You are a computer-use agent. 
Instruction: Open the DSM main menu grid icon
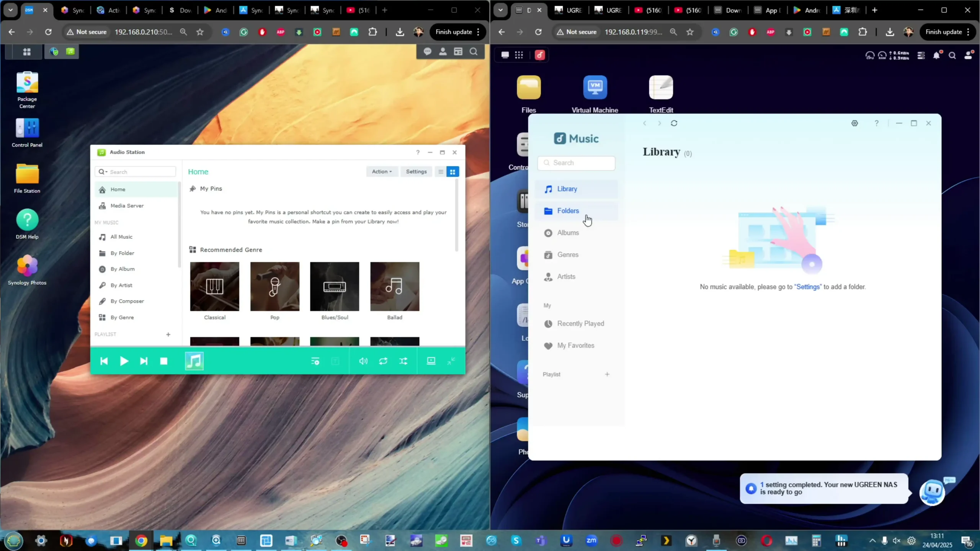(27, 52)
